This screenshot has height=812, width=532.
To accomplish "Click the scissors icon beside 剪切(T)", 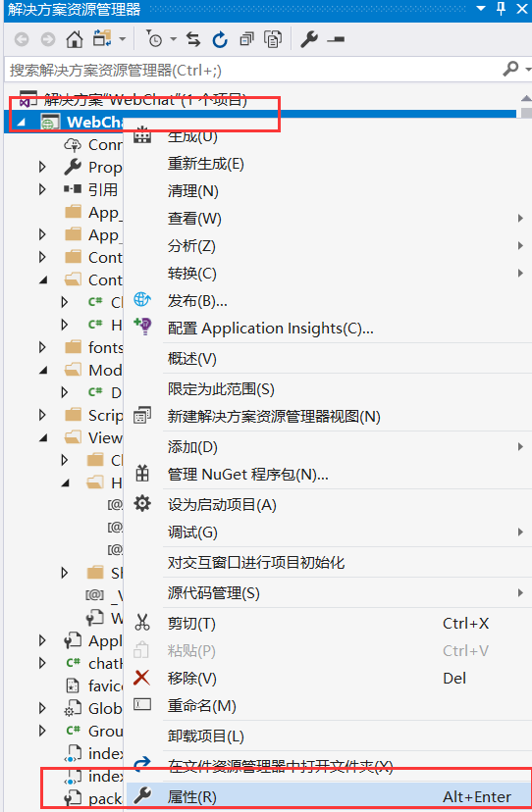I will (x=142, y=623).
